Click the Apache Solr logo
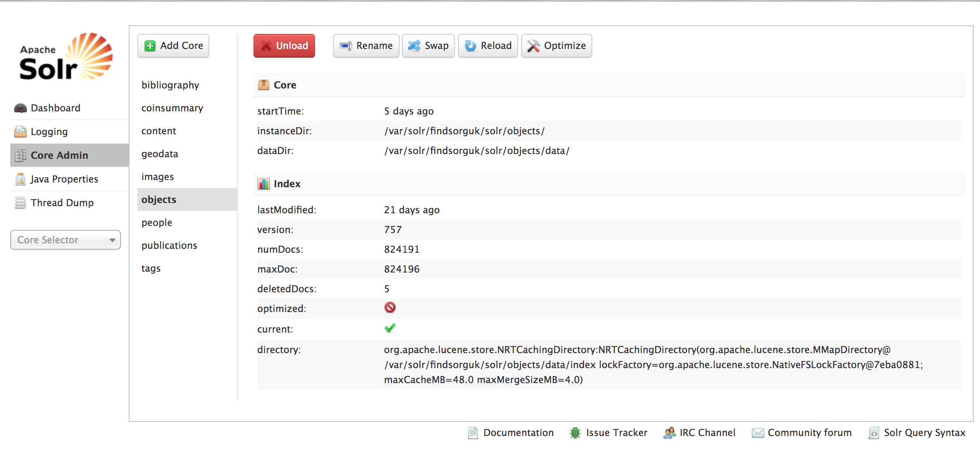Screen dimensions: 980x455 coord(66,57)
